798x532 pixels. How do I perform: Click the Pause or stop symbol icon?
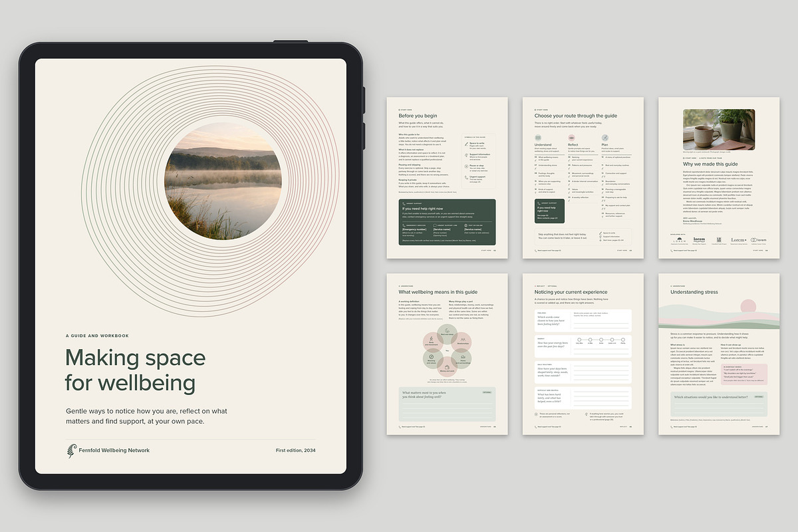pos(466,166)
